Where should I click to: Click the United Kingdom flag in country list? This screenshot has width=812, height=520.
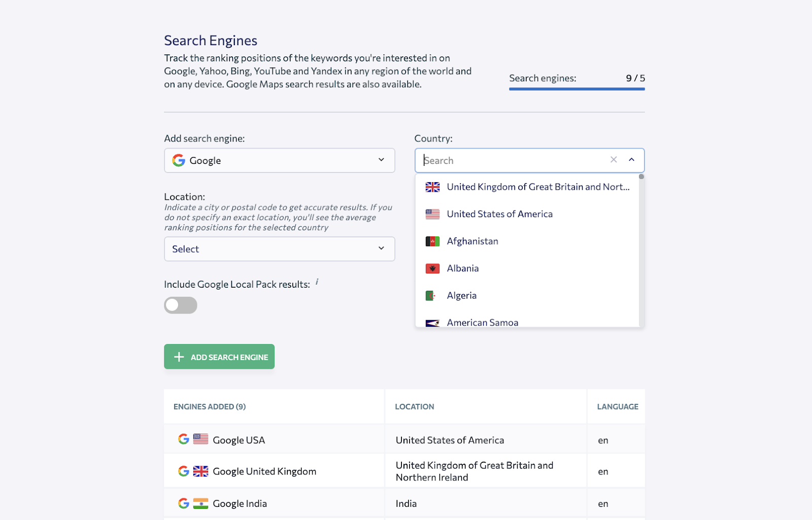coord(432,187)
